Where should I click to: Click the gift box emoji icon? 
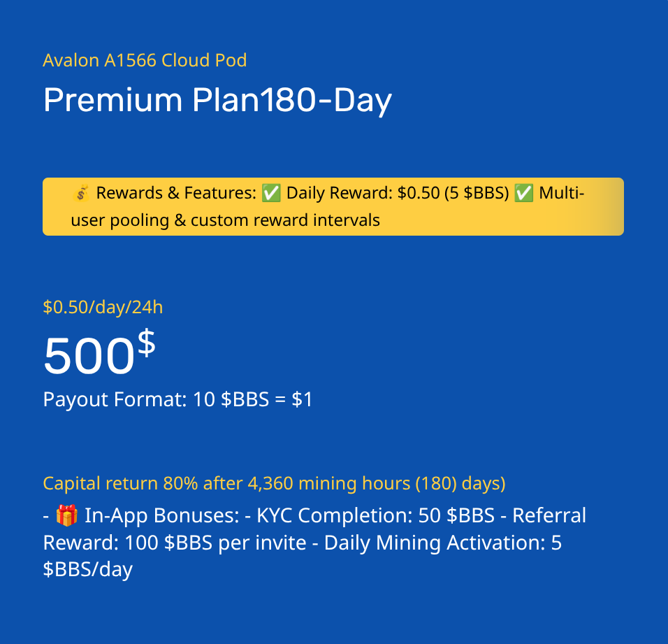67,515
